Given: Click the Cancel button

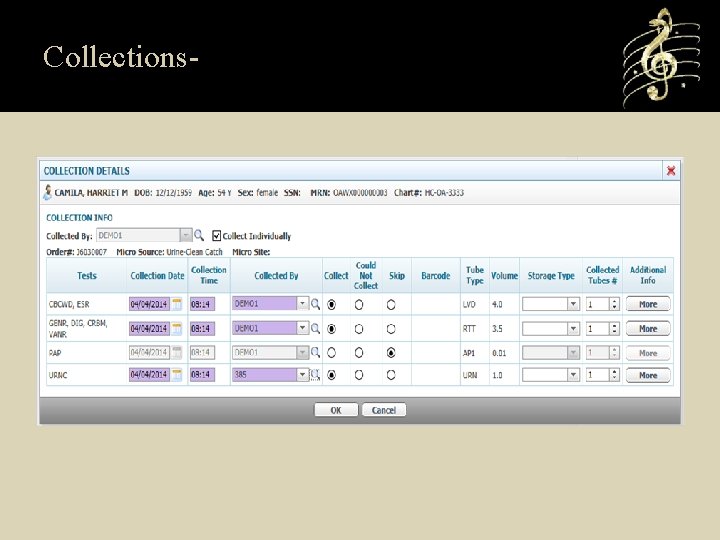Looking at the screenshot, I should 384,410.
